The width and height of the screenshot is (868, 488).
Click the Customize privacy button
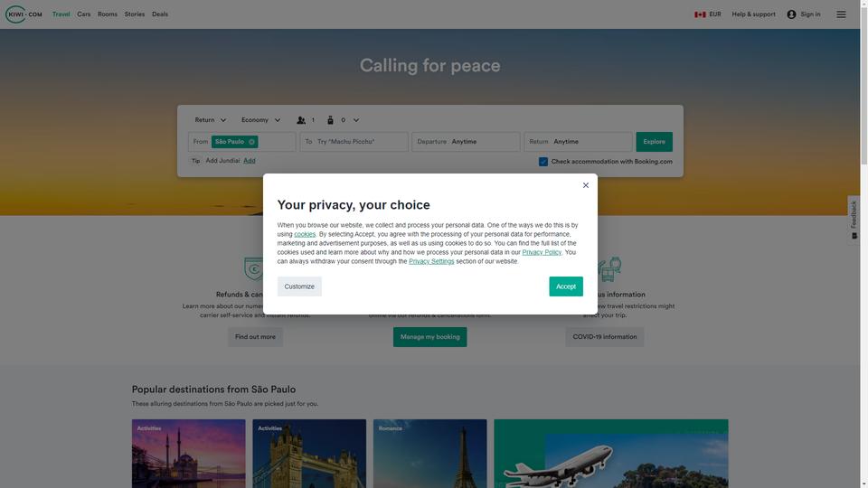(299, 286)
